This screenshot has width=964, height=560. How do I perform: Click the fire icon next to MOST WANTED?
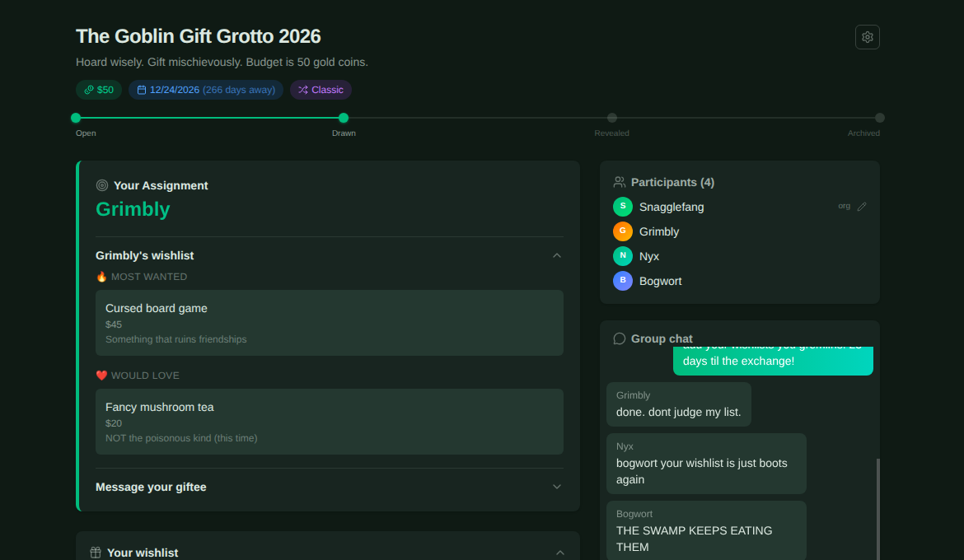pos(101,276)
